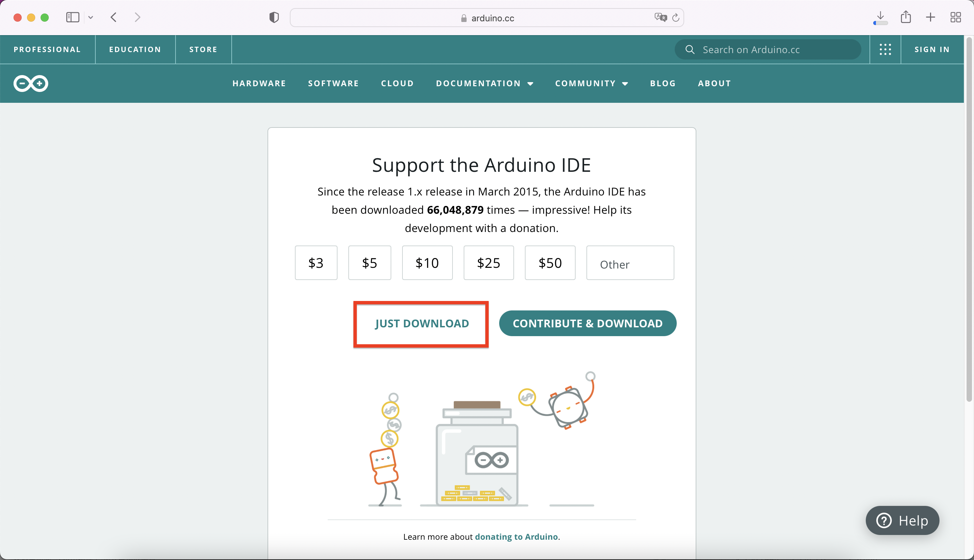Click the arduino.cc address bar
Image resolution: width=974 pixels, height=560 pixels.
point(487,18)
